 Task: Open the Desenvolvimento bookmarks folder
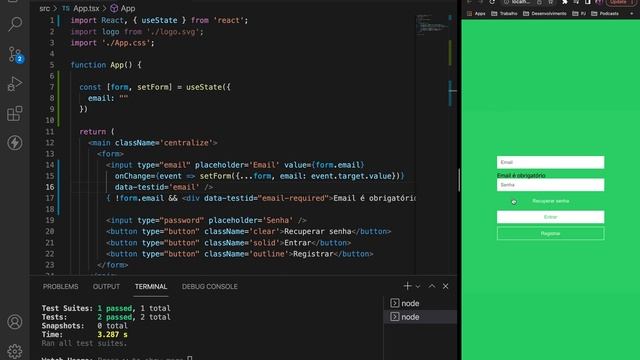point(544,13)
